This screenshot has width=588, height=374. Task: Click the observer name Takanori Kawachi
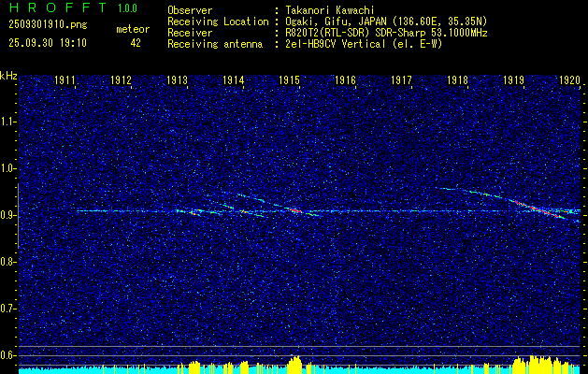330,10
